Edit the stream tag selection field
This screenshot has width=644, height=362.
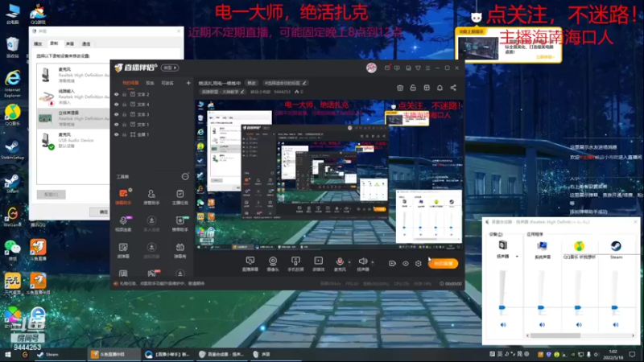[286, 83]
